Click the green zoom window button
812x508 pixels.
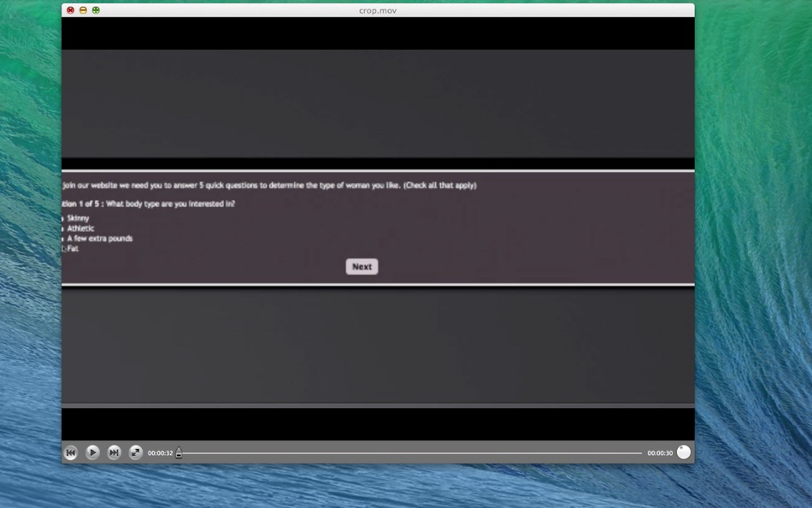click(x=97, y=10)
